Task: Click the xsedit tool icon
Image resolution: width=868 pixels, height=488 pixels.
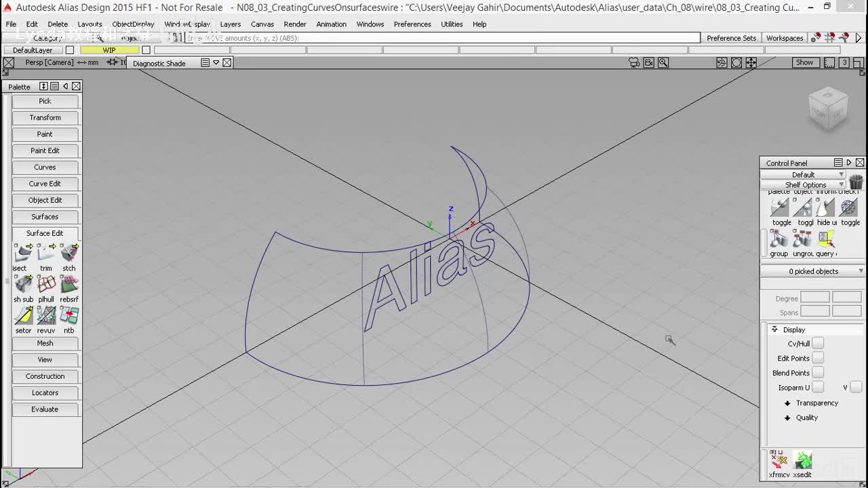Action: (x=803, y=460)
